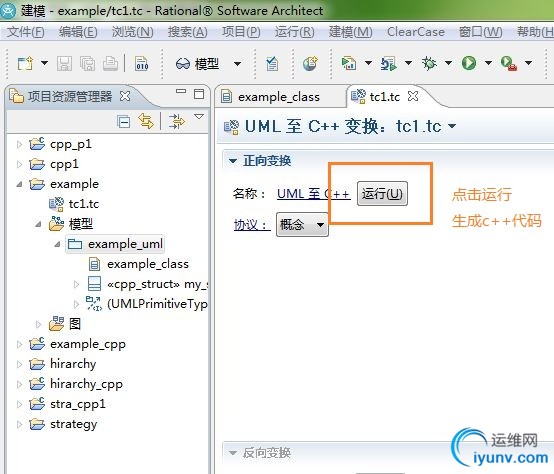The height and width of the screenshot is (474, 554).
Task: Switch to the 项目资源管理器 view tab
Action: tap(70, 96)
